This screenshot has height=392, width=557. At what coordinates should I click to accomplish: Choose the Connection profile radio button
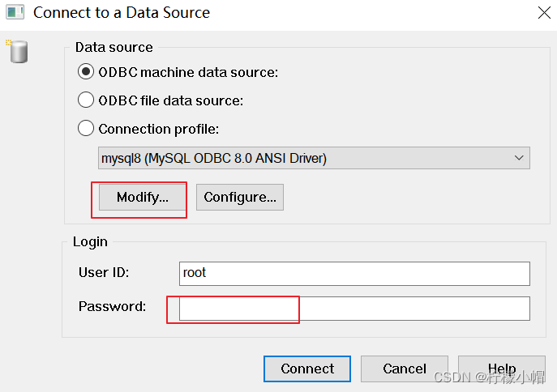[x=86, y=129]
